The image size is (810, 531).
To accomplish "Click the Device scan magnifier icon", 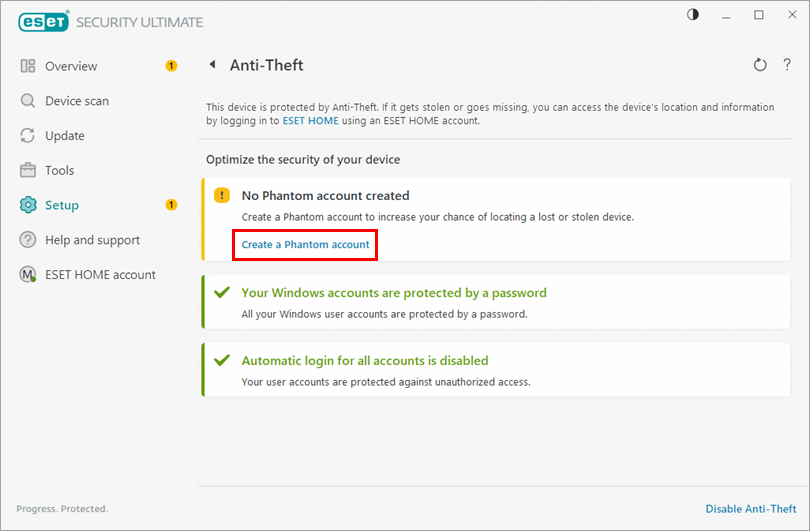I will coord(28,101).
